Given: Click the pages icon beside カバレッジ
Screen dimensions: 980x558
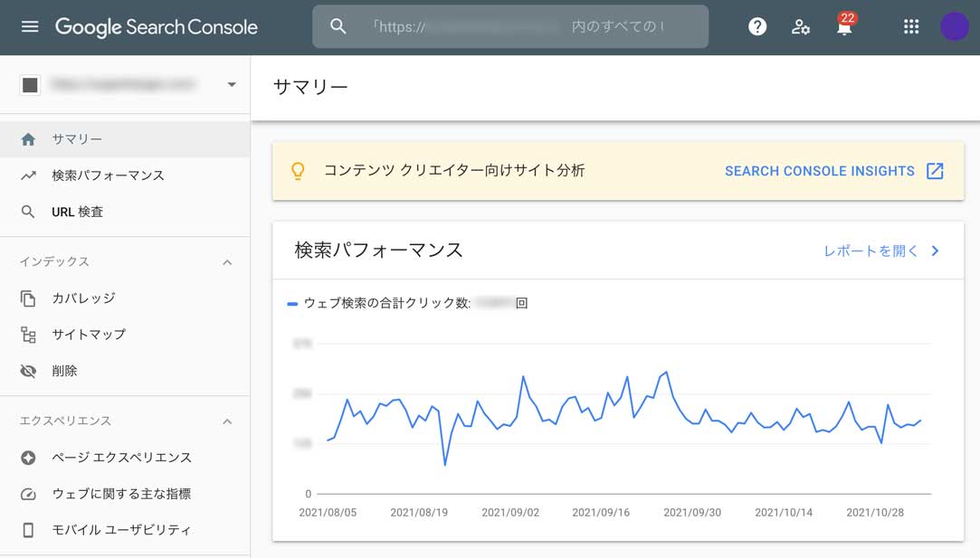Looking at the screenshot, I should coord(28,298).
